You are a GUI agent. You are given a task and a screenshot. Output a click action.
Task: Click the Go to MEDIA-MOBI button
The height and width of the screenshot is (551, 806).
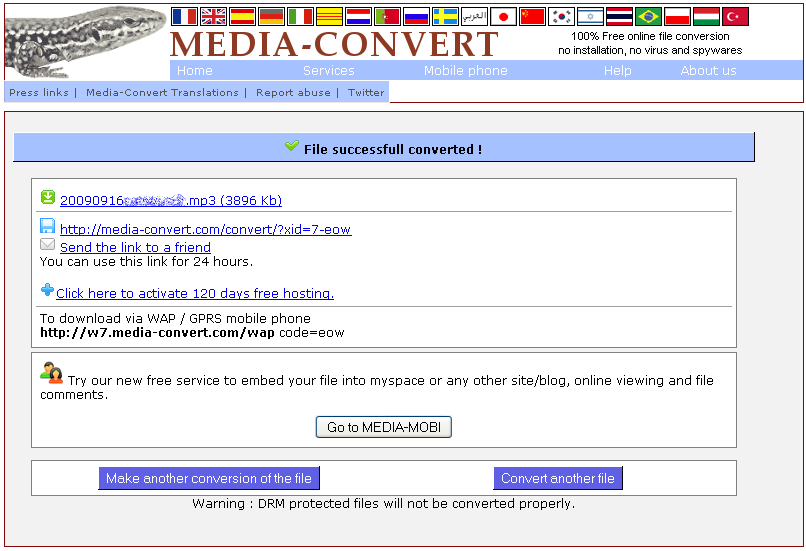click(383, 427)
